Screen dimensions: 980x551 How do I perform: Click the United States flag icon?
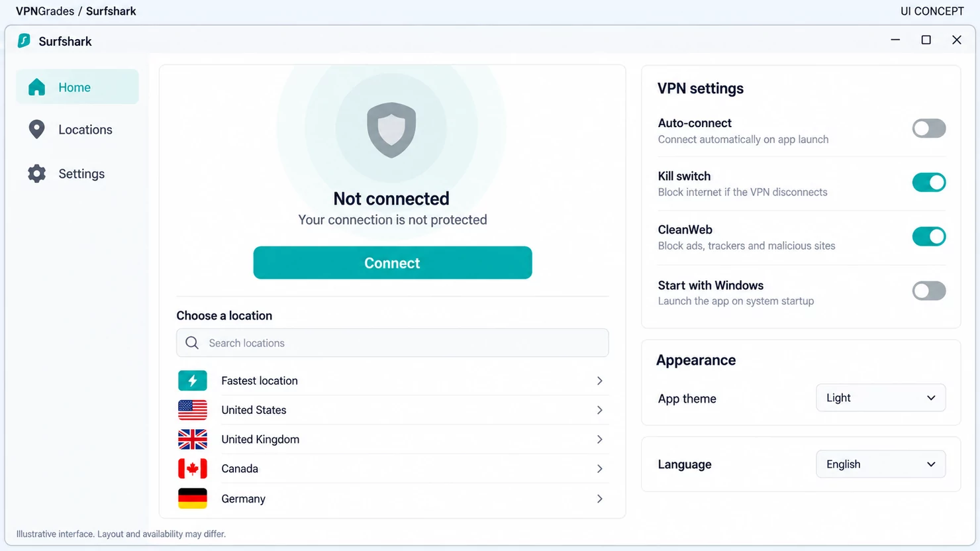tap(193, 410)
